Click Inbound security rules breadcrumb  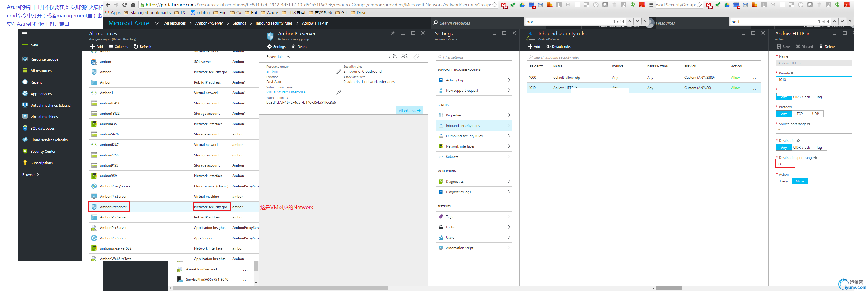(274, 23)
